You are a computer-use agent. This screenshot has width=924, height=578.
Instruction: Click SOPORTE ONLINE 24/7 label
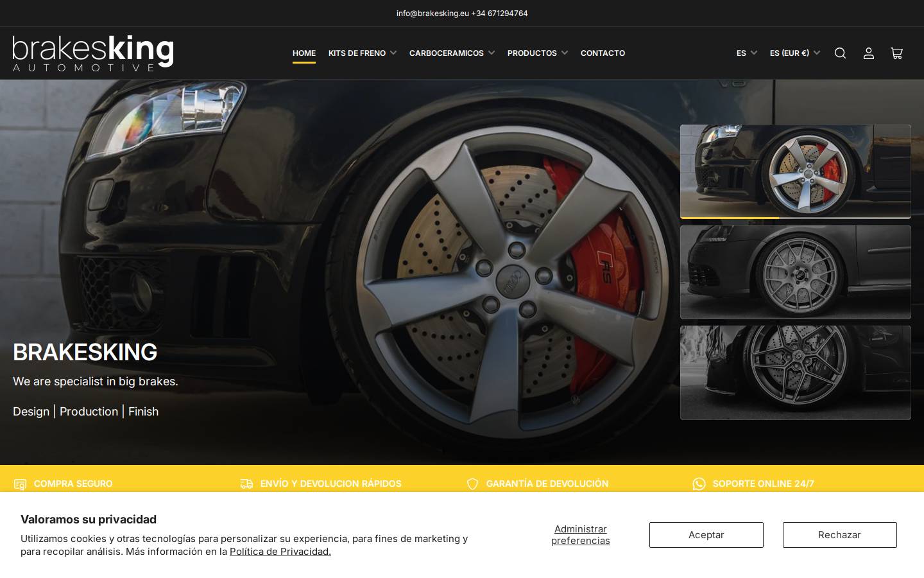[764, 484]
